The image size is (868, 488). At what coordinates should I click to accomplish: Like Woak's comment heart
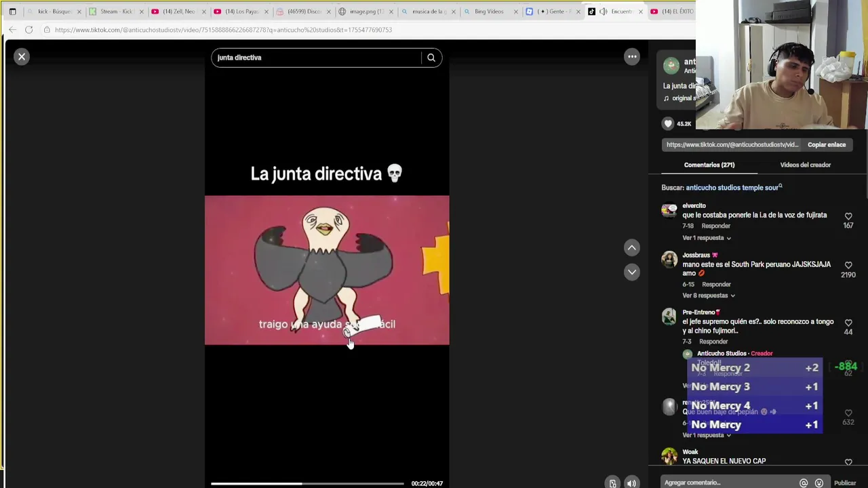pos(848,462)
